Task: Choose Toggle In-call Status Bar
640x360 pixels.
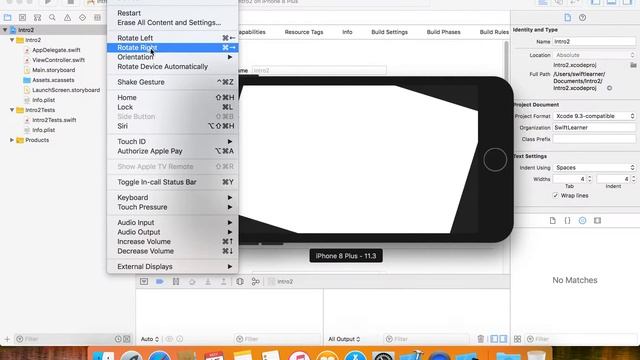Action: pyautogui.click(x=173, y=182)
